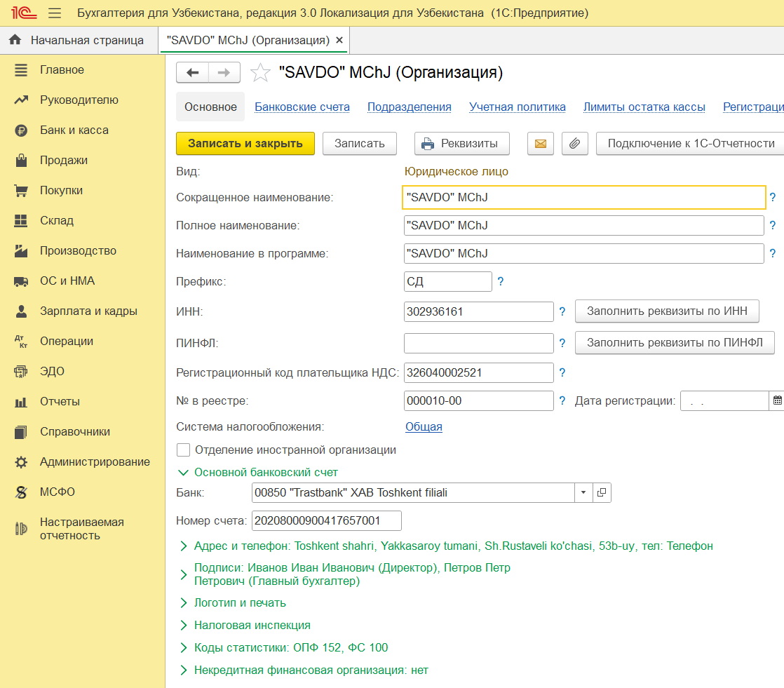Mark organization as favorite with star
This screenshot has width=784, height=688.
(x=260, y=72)
